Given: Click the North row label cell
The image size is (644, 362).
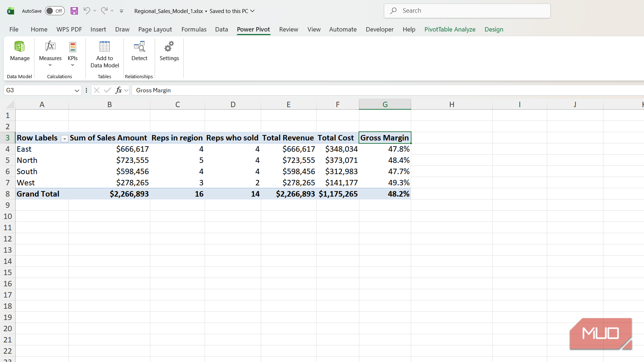Looking at the screenshot, I should 42,160.
